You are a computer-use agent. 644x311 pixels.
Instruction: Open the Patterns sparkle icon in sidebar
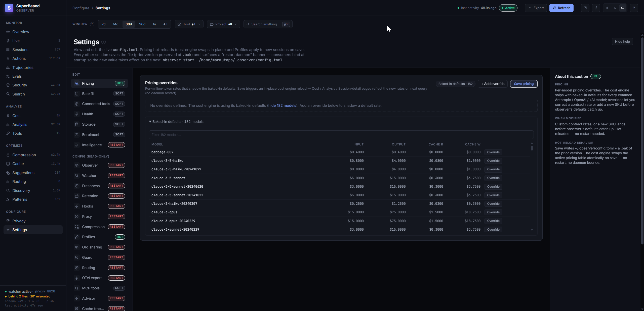coord(8,199)
